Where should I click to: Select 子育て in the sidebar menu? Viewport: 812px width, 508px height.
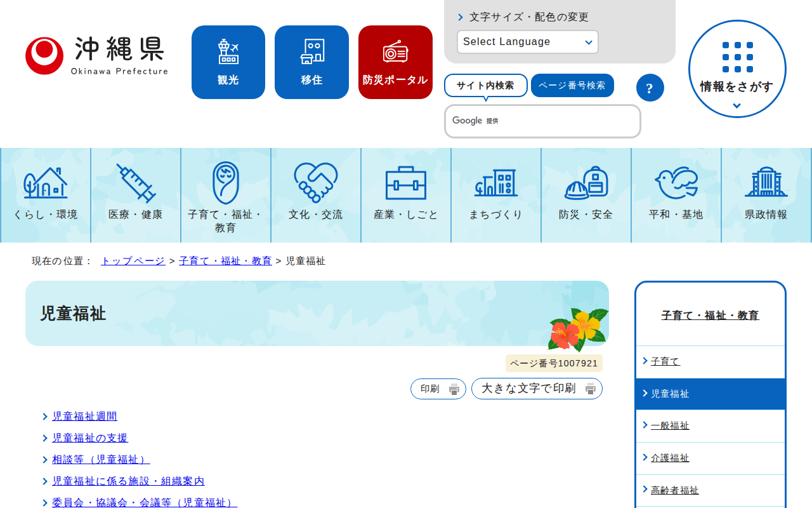click(710, 361)
